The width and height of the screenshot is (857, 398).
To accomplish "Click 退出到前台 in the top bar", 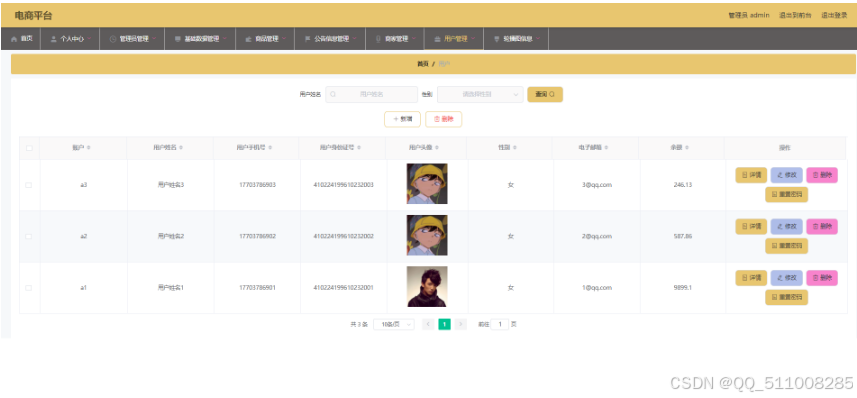I will [x=795, y=15].
